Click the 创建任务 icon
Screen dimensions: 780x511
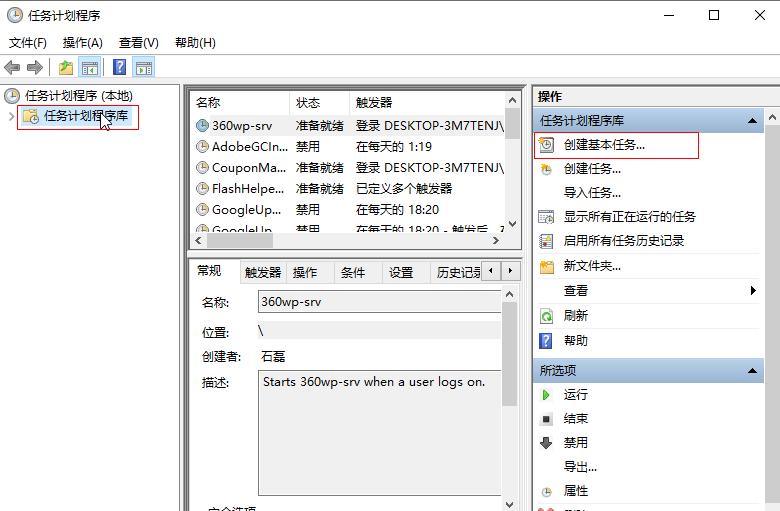[x=546, y=170]
